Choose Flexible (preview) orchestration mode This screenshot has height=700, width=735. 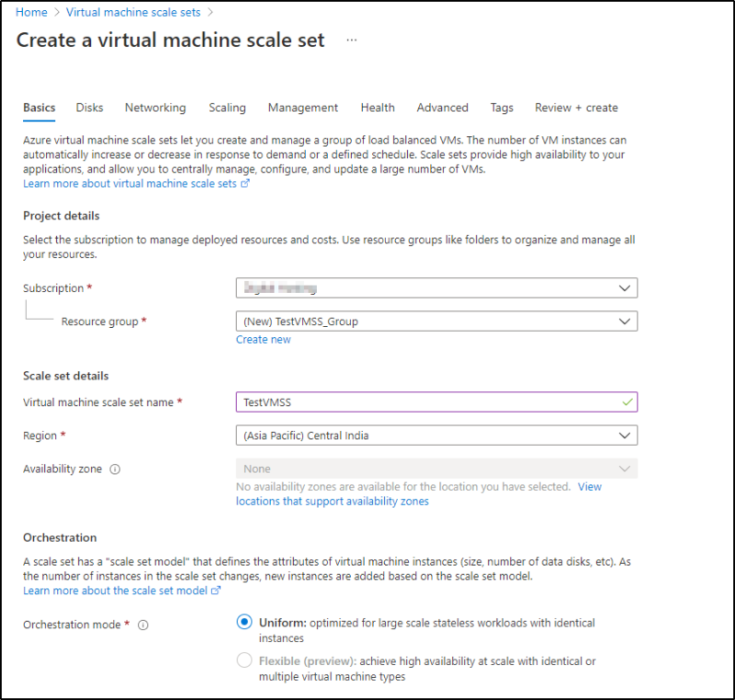243,660
